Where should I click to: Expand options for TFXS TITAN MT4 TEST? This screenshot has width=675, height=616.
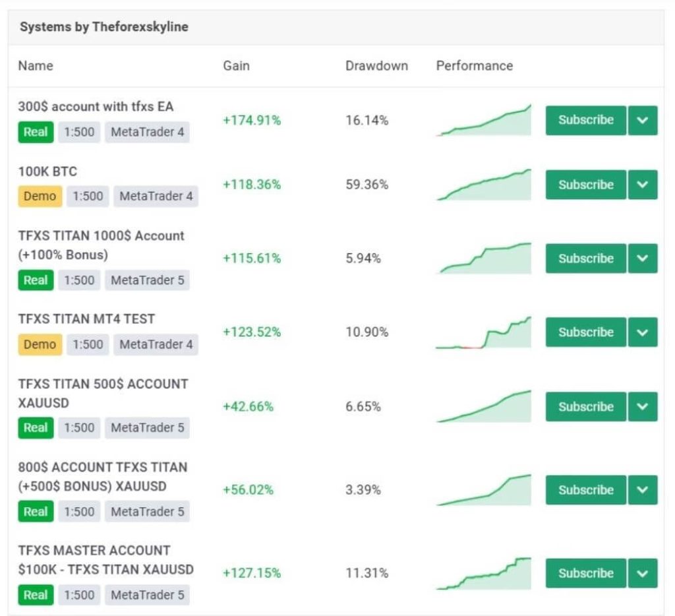point(643,332)
